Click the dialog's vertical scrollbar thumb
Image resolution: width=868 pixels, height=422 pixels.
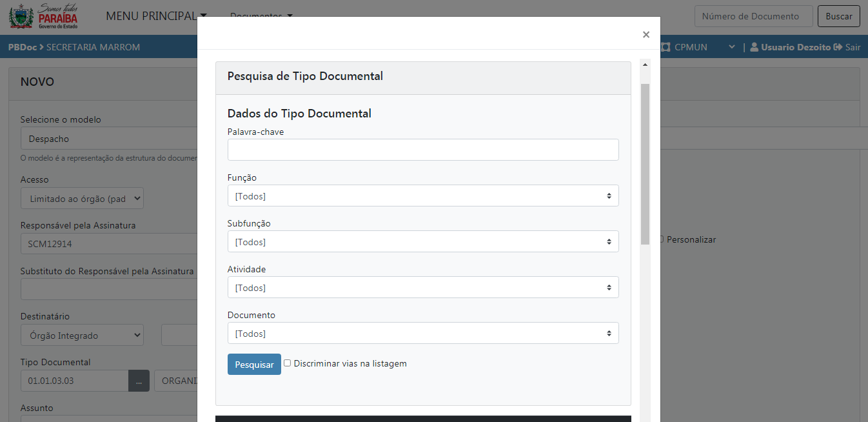(645, 161)
